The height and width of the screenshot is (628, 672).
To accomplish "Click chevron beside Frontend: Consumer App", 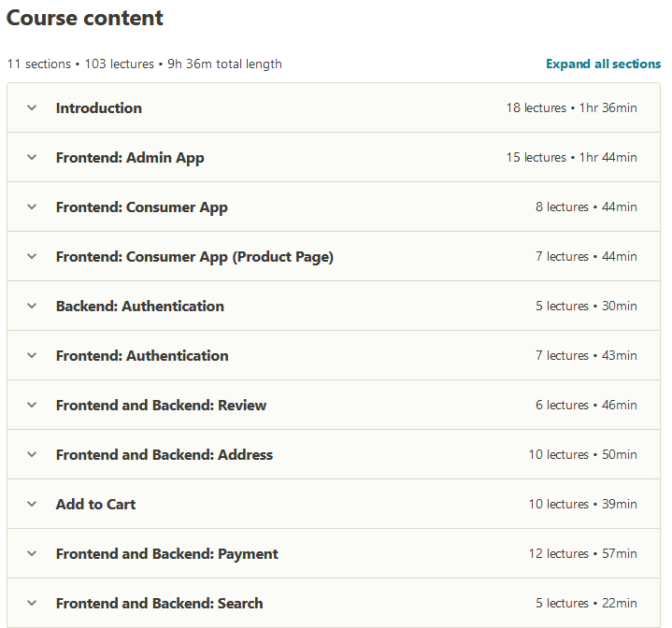I will [x=32, y=207].
